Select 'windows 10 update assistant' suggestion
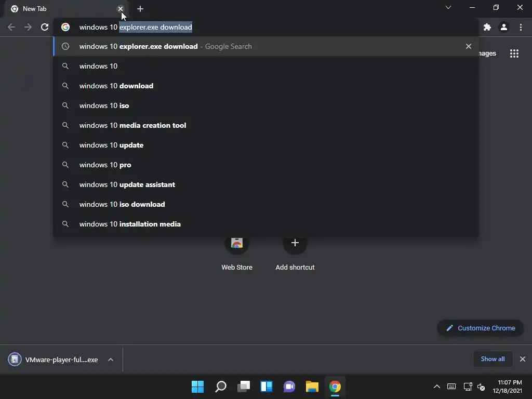 (266, 184)
